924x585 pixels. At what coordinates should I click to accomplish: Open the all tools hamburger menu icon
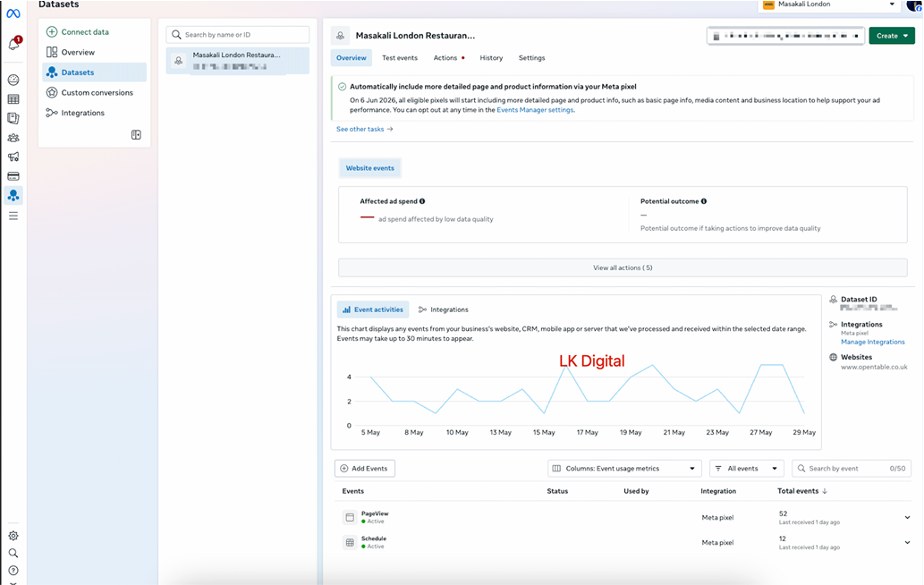13,216
